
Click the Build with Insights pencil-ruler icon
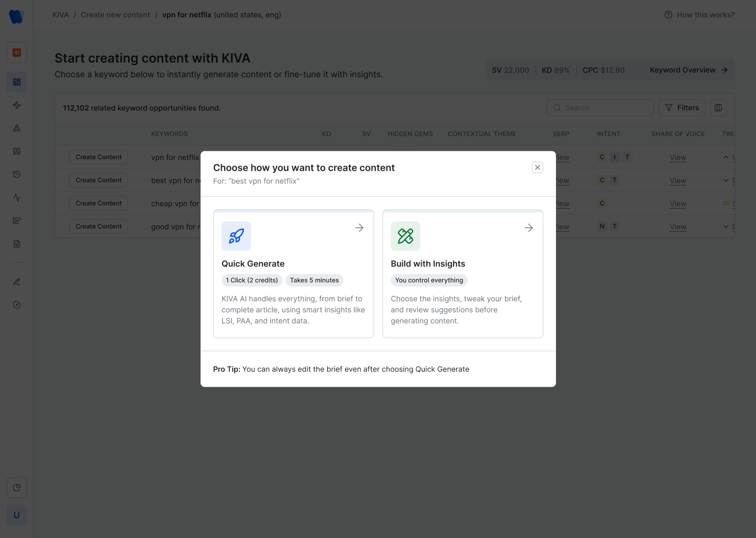coord(405,236)
